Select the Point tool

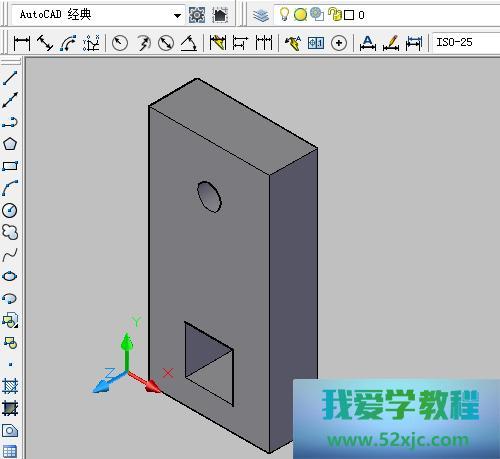pyautogui.click(x=10, y=365)
